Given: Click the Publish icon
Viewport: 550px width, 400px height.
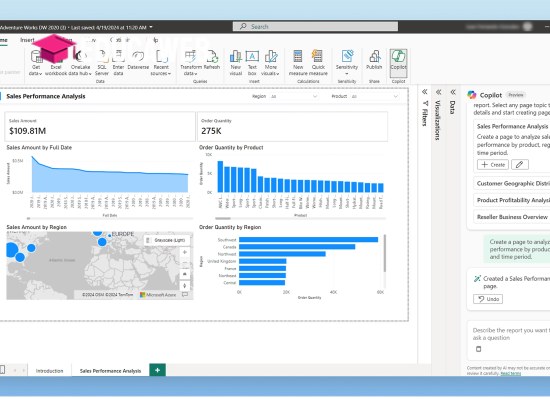Looking at the screenshot, I should click(374, 60).
